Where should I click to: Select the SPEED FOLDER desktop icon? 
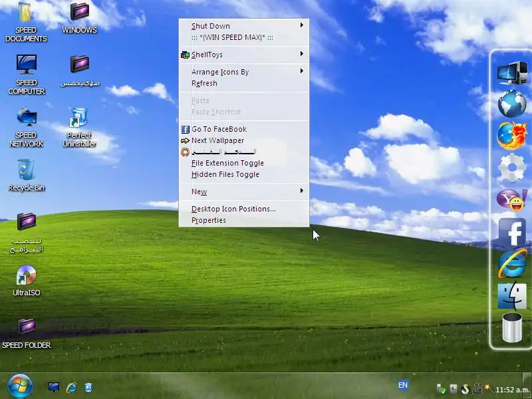point(27,334)
